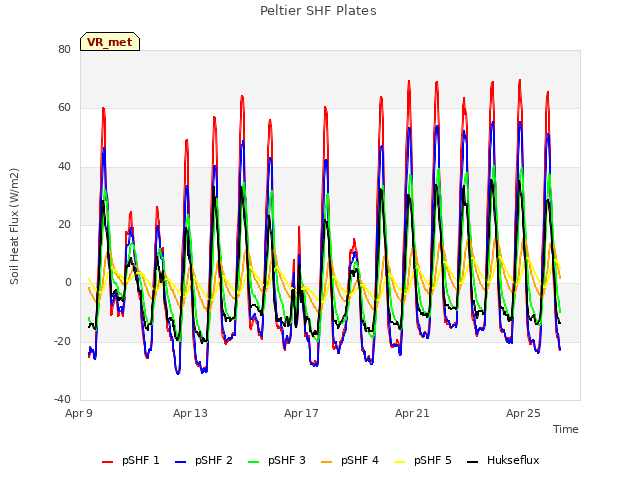
Task: Click the pSHF 1 legend label
Action: tap(140, 460)
